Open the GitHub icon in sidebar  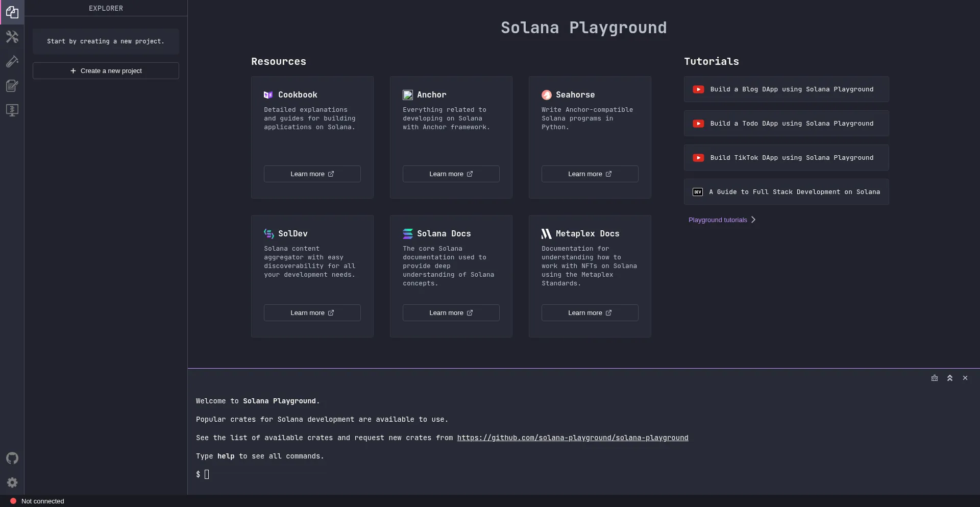(12, 458)
